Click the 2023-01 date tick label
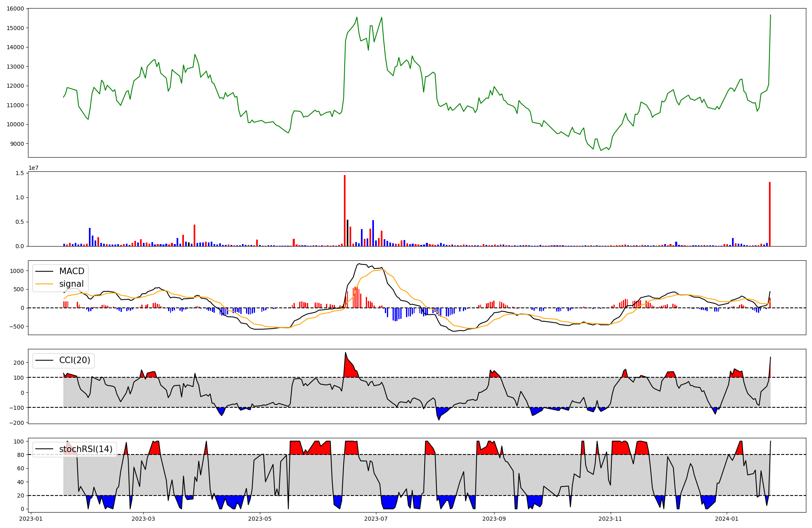 pyautogui.click(x=31, y=519)
